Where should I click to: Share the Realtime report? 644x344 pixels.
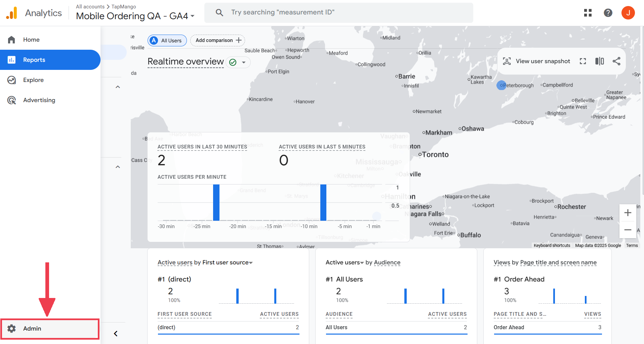pyautogui.click(x=617, y=61)
